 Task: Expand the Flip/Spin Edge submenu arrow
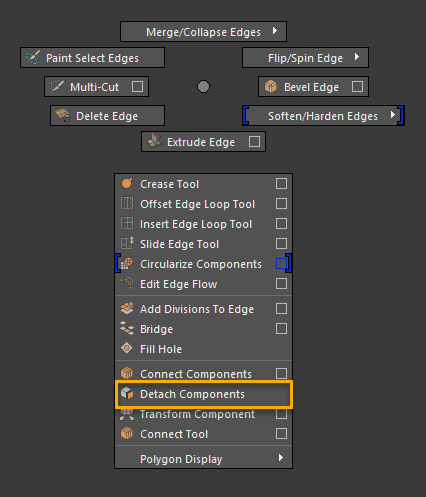tap(357, 57)
